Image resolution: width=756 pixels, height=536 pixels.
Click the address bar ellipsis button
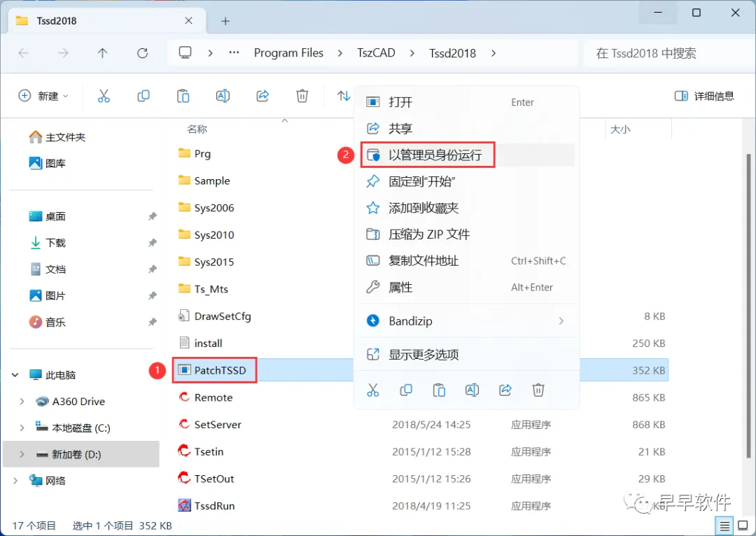click(234, 52)
